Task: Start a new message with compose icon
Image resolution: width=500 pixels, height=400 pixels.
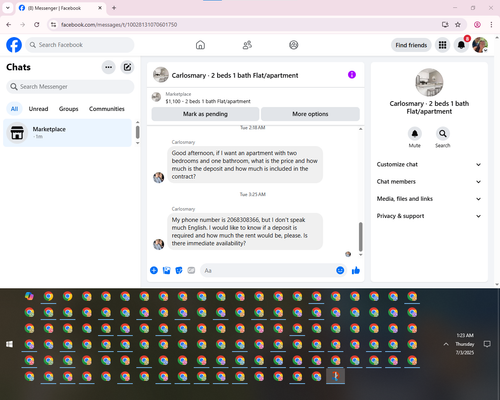Action: pyautogui.click(x=127, y=67)
